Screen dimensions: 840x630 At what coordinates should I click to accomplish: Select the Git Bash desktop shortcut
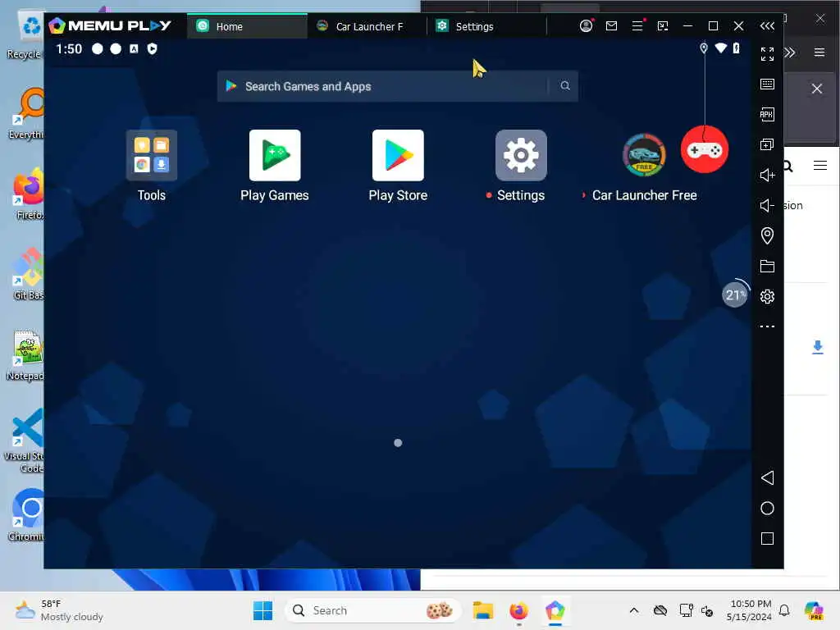(x=29, y=274)
